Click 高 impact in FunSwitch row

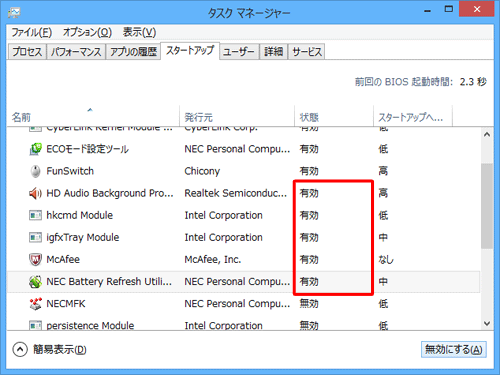(x=383, y=171)
